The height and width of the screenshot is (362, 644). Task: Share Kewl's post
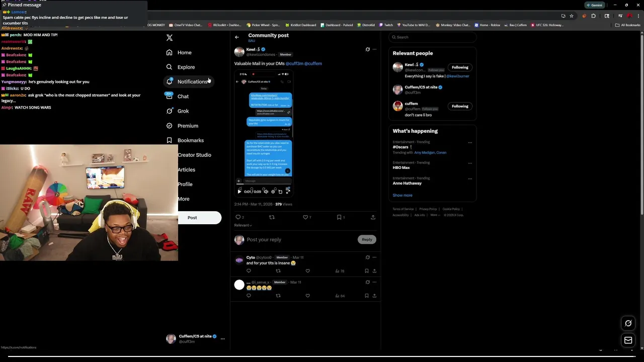[373, 217]
